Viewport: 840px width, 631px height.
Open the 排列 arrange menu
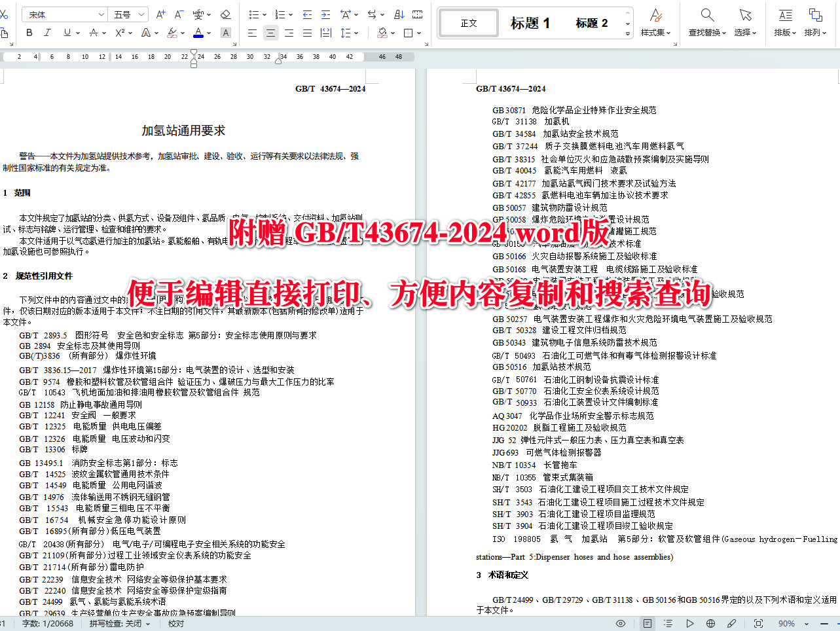pyautogui.click(x=815, y=23)
